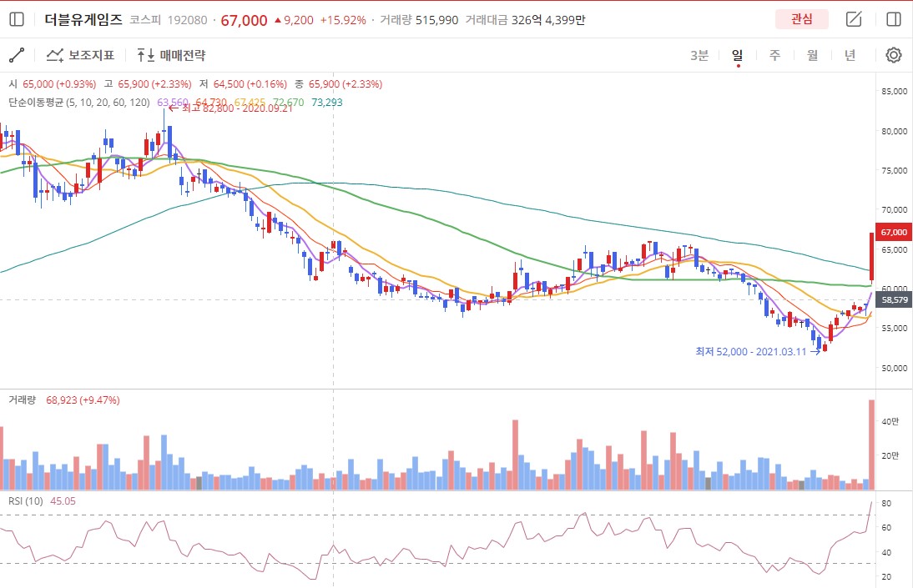Toggle the right sidebar panel icon
The width and height of the screenshot is (913, 588).
tap(893, 19)
